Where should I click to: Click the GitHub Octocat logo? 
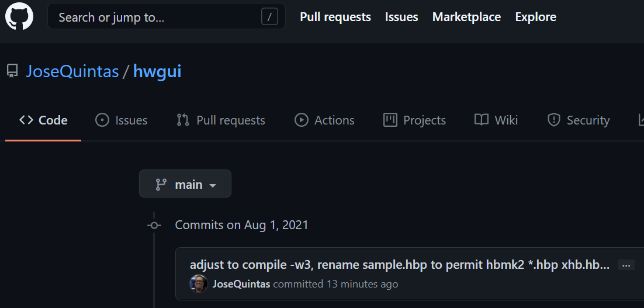tap(19, 16)
